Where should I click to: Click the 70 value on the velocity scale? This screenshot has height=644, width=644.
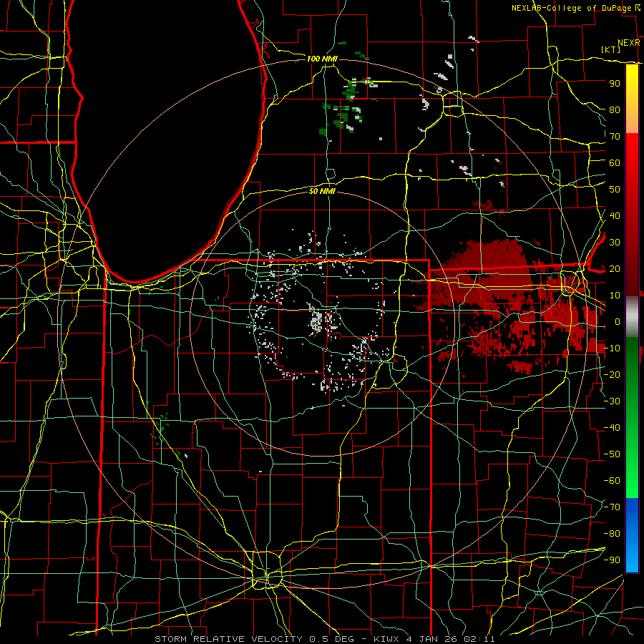(x=615, y=137)
